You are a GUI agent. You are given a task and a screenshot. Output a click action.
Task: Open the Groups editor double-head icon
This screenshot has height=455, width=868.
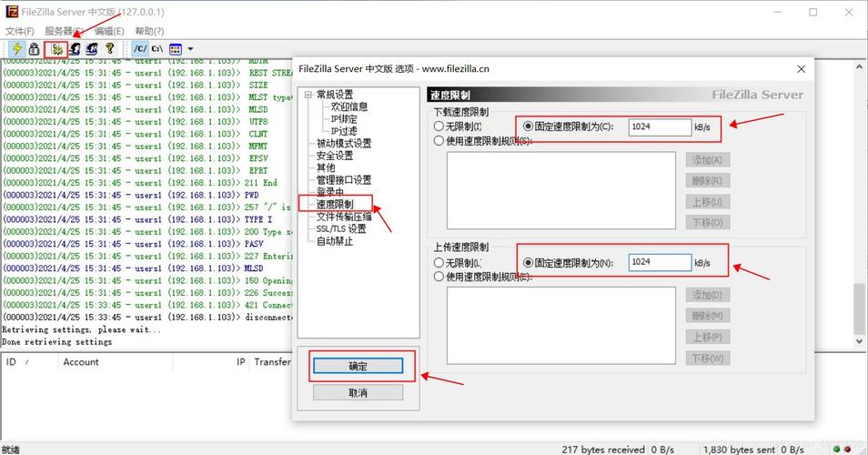pos(92,49)
